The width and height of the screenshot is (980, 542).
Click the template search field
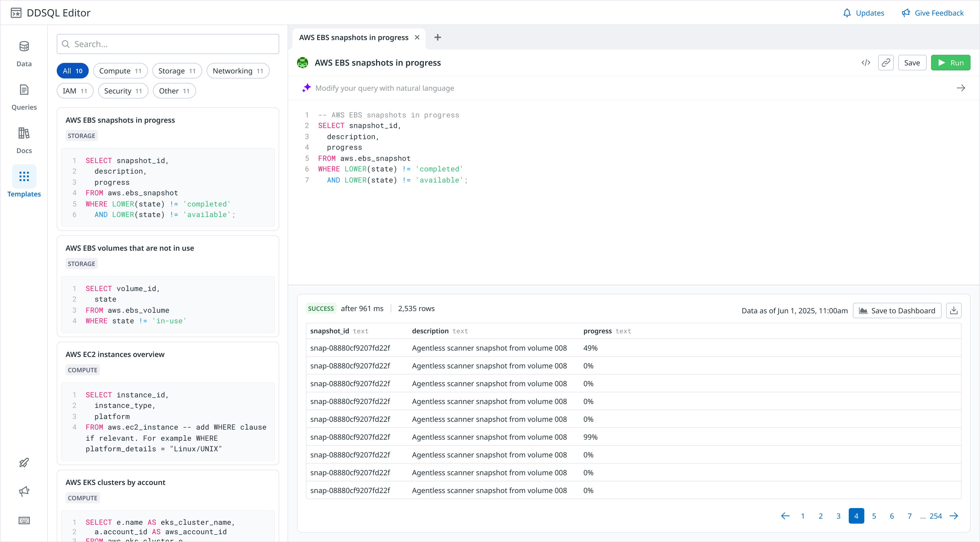point(167,44)
